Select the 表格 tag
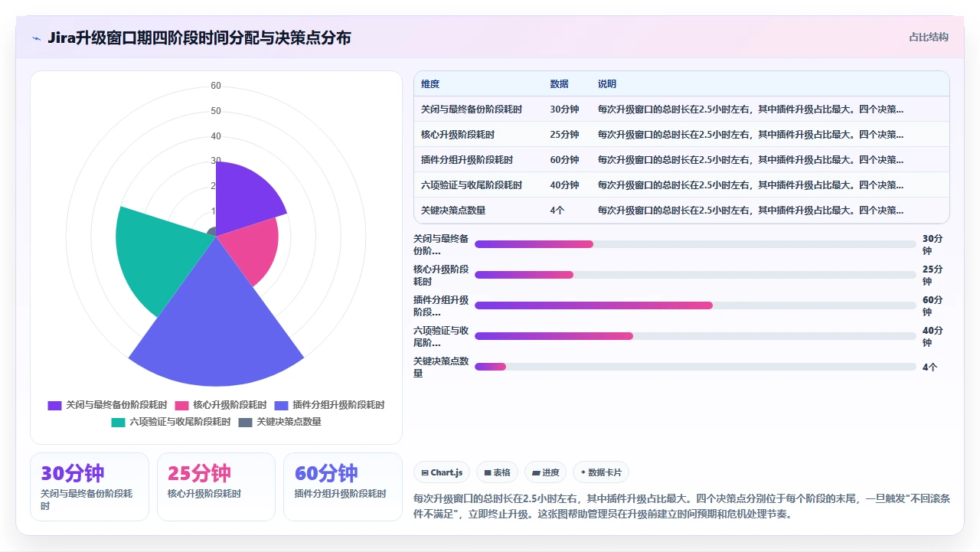 (498, 472)
